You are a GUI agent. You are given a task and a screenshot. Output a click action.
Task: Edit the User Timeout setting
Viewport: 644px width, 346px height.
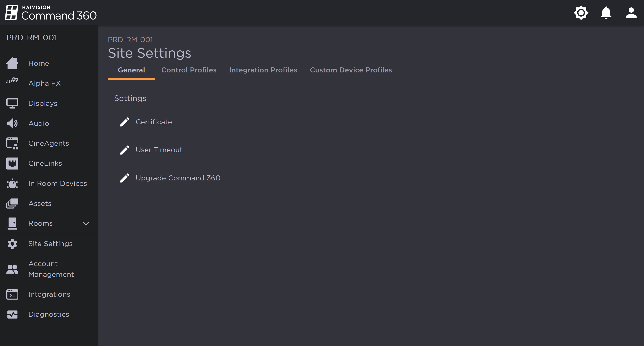point(125,150)
